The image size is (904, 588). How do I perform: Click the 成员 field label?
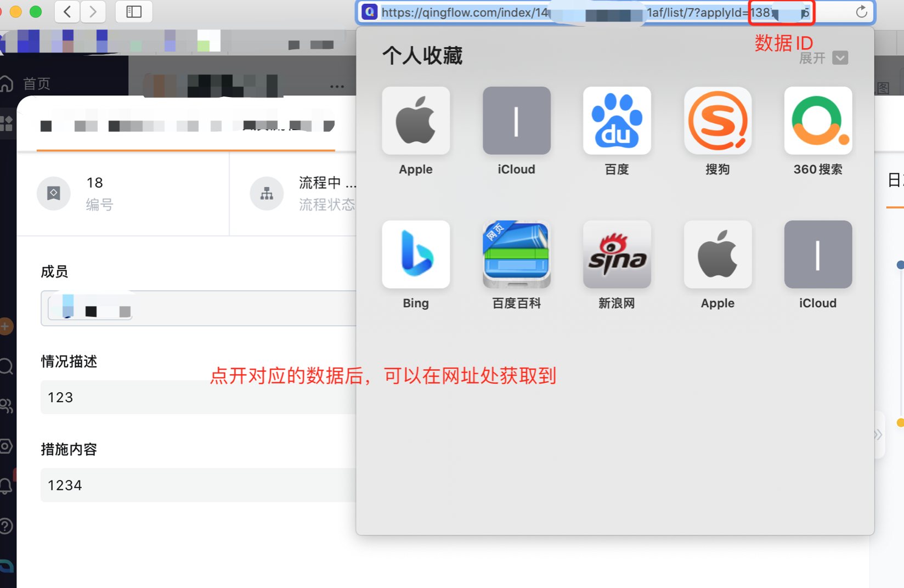tap(54, 272)
